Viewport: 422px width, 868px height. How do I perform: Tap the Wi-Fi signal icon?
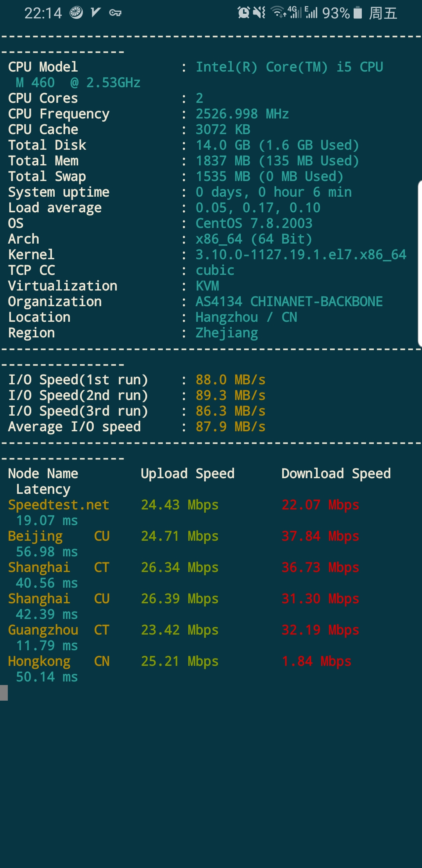pos(278,13)
